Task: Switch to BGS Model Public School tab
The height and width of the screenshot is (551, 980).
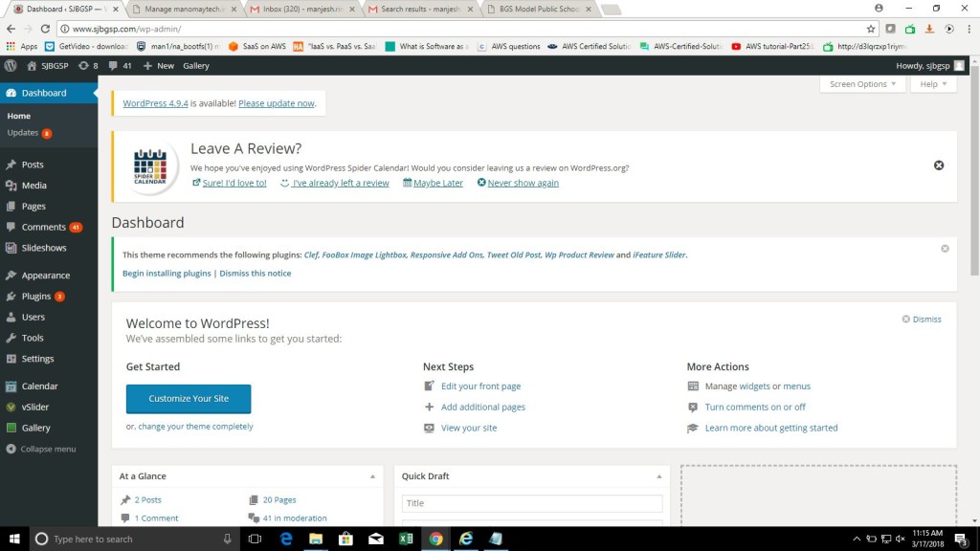Action: pyautogui.click(x=539, y=10)
